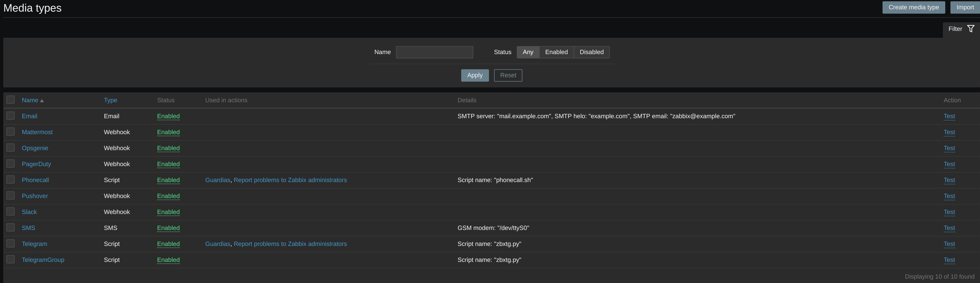Test the Email media type
The image size is (980, 283).
coord(949,116)
